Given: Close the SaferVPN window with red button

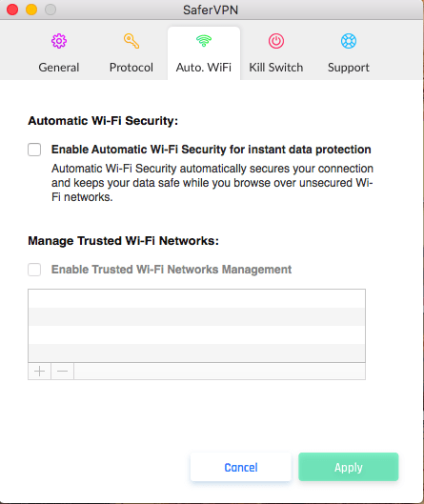Looking at the screenshot, I should pyautogui.click(x=12, y=10).
